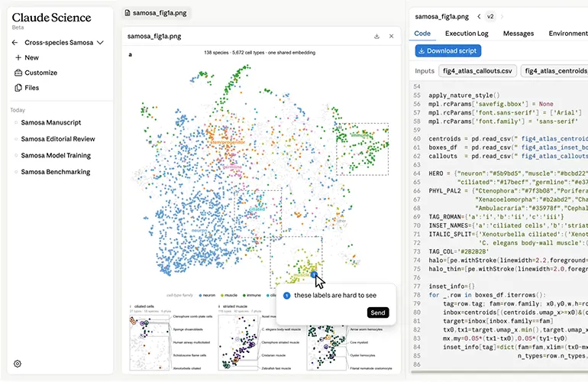
Task: Click the muscle legend swatch
Action: [x=222, y=296]
